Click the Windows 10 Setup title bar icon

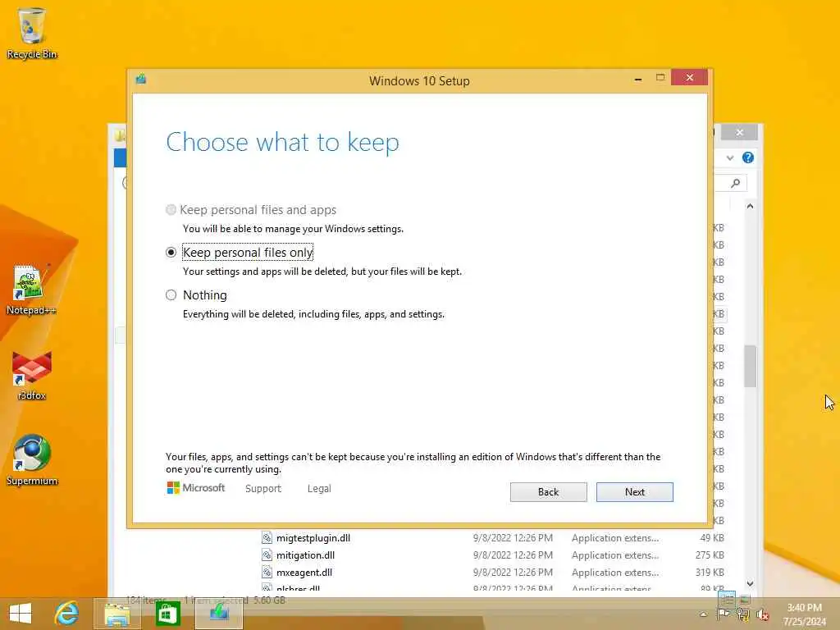tap(141, 80)
